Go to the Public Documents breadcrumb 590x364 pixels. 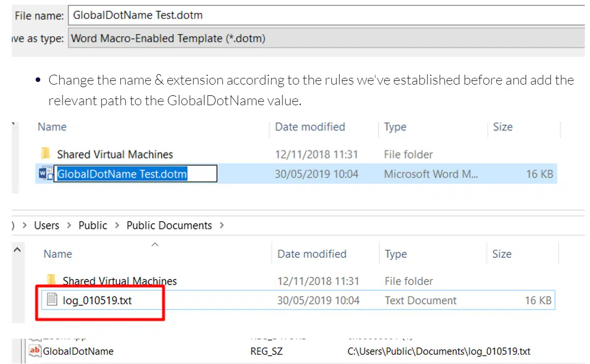[169, 225]
